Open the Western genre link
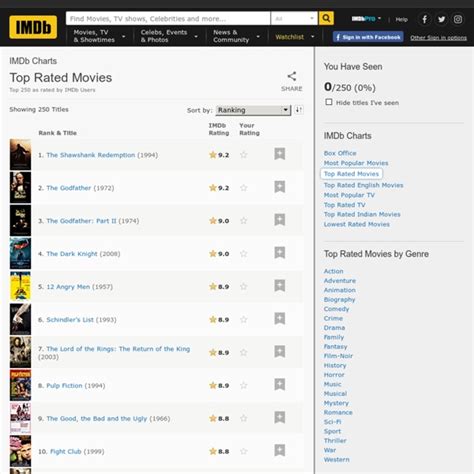Viewport: 474px width, 474px height. tap(337, 459)
